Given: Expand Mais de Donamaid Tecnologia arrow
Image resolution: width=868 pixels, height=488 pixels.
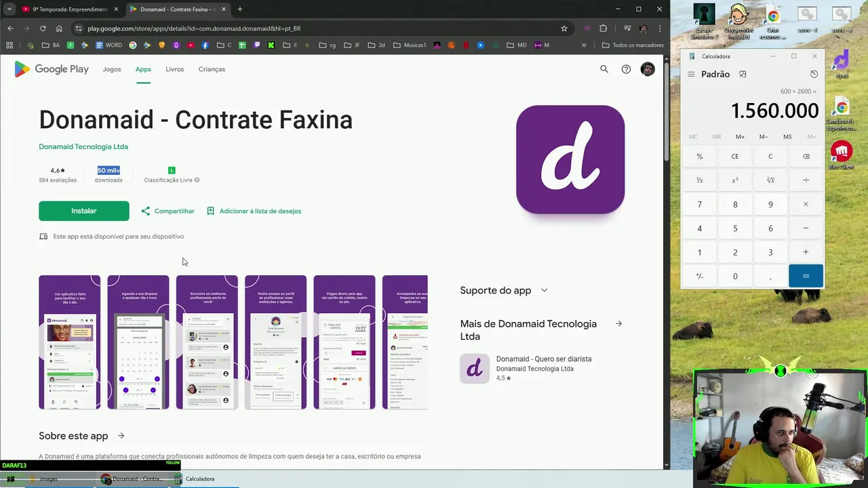Looking at the screenshot, I should click(x=618, y=323).
